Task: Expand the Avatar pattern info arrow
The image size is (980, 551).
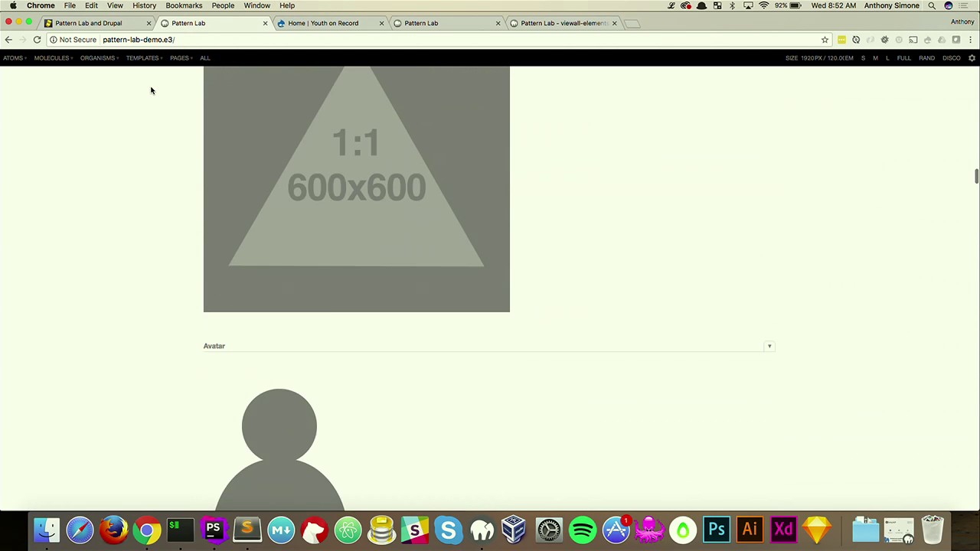Action: coord(769,347)
